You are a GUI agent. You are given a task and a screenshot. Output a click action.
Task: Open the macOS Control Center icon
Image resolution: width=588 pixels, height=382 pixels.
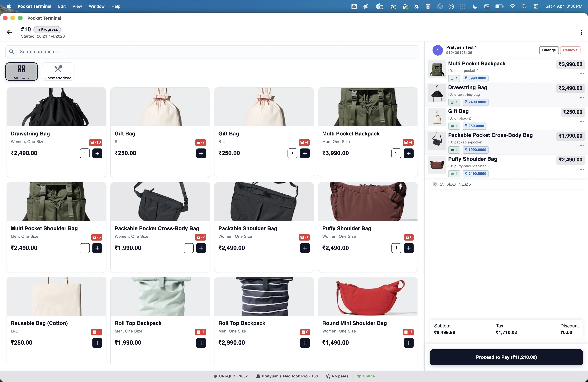[x=536, y=6]
